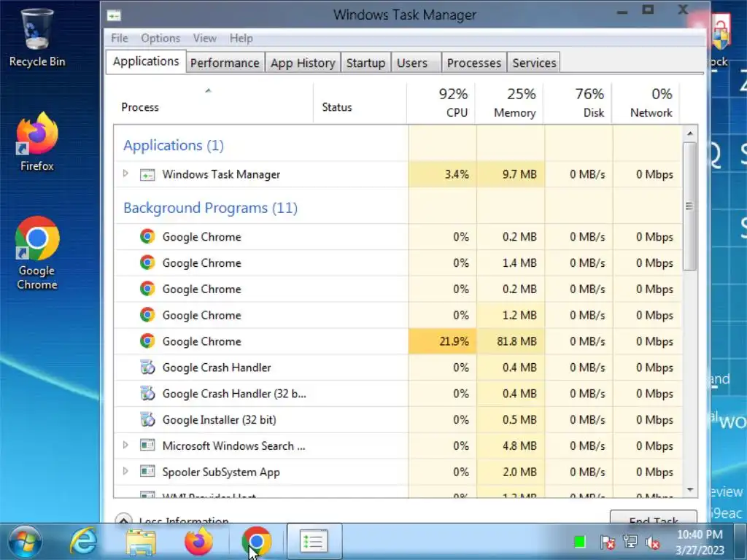Select the Task Manager taskbar button
The height and width of the screenshot is (560, 747).
coord(314,542)
